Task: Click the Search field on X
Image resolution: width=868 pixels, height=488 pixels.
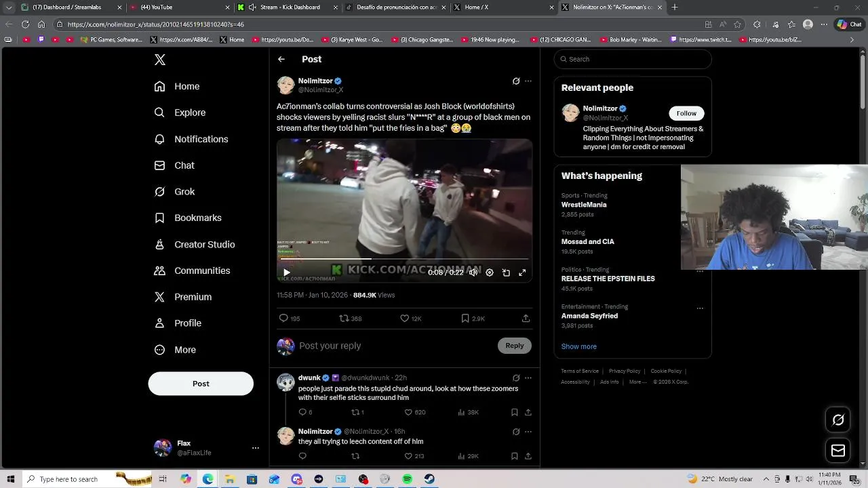Action: point(633,59)
